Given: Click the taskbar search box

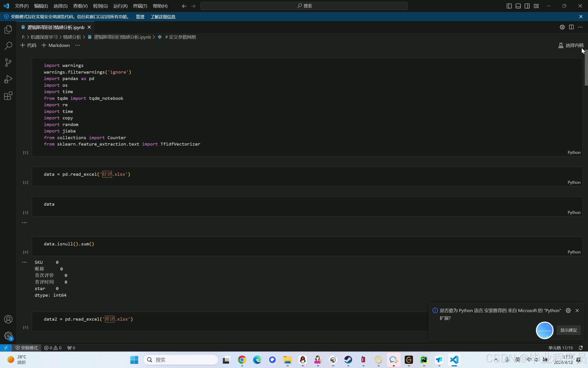Looking at the screenshot, I should tap(181, 360).
